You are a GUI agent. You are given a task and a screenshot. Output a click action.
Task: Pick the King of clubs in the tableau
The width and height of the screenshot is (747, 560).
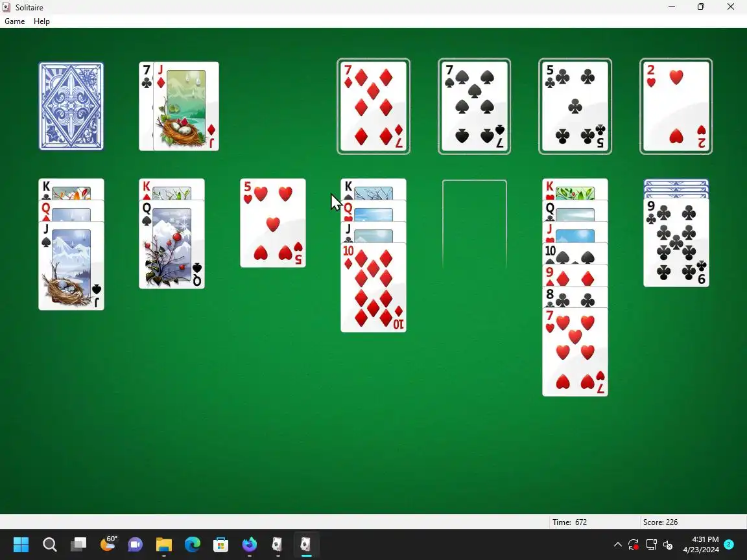(71, 189)
